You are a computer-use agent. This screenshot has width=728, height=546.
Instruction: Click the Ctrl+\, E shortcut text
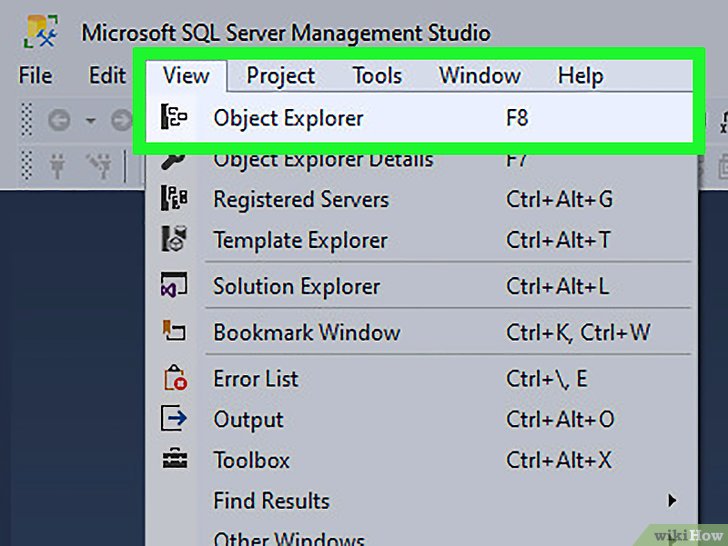[546, 379]
